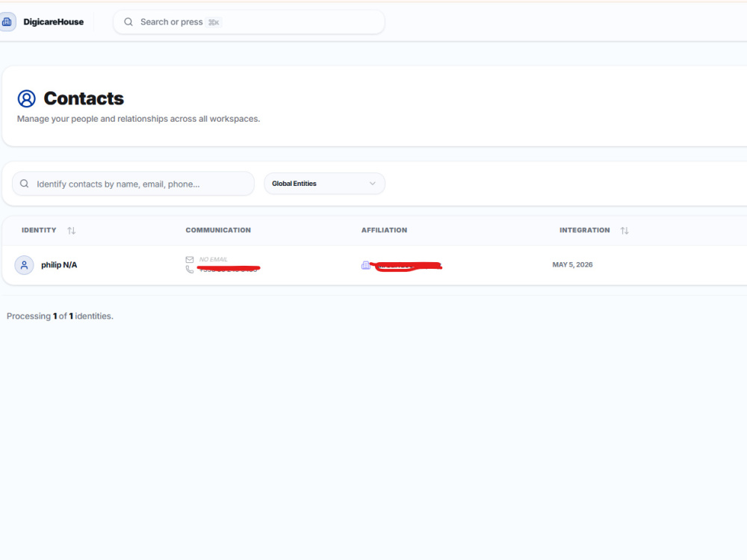Click the Affiliation column header
This screenshot has width=747, height=560.
(x=384, y=231)
